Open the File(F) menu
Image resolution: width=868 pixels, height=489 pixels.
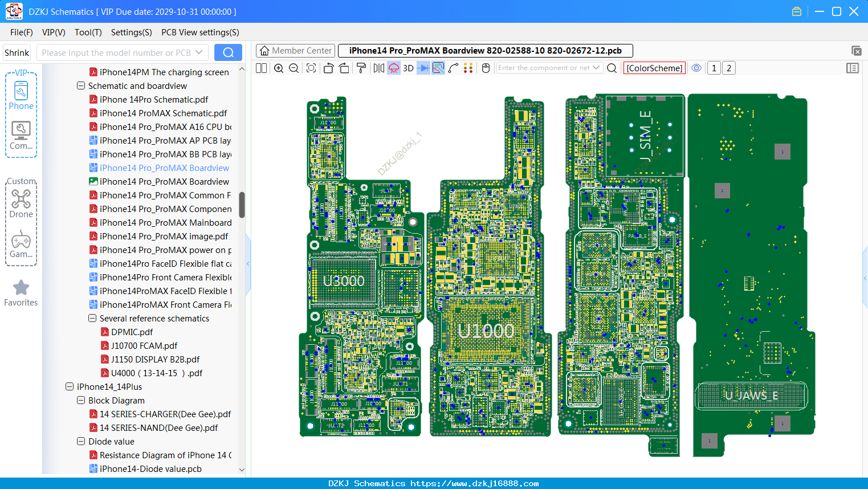(x=22, y=32)
